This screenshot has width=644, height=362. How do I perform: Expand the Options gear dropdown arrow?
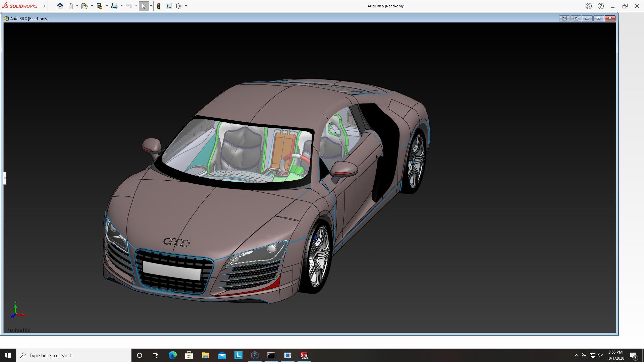186,6
